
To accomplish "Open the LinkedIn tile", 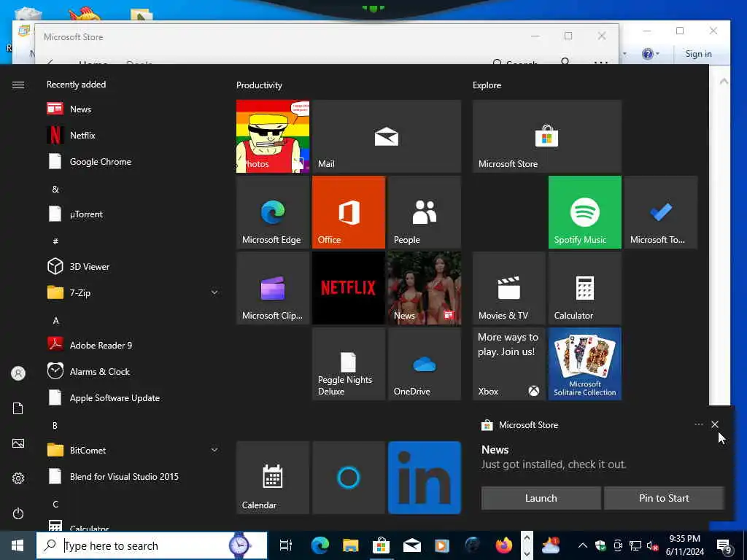I will [x=425, y=478].
